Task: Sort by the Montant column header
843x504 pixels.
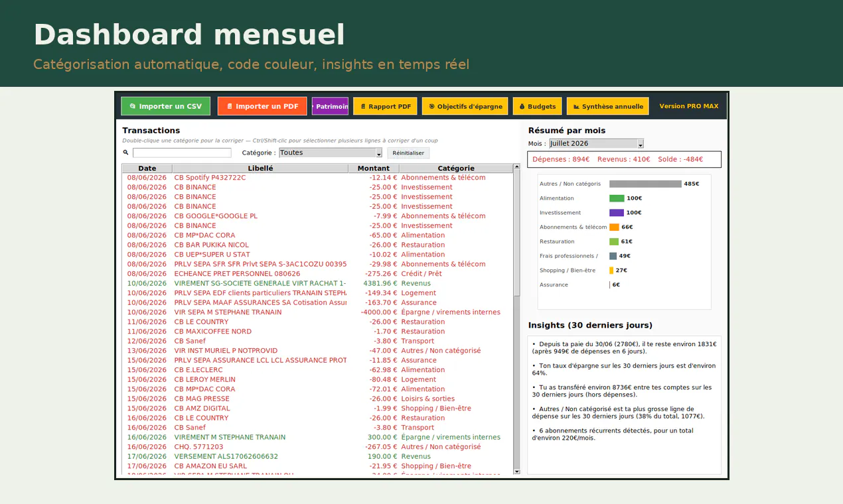Action: point(374,168)
